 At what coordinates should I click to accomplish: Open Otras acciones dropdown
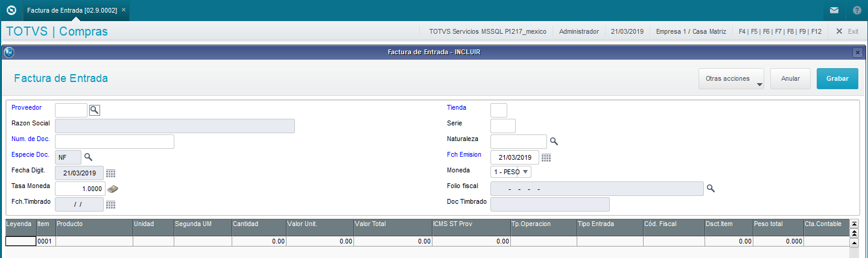click(x=731, y=78)
